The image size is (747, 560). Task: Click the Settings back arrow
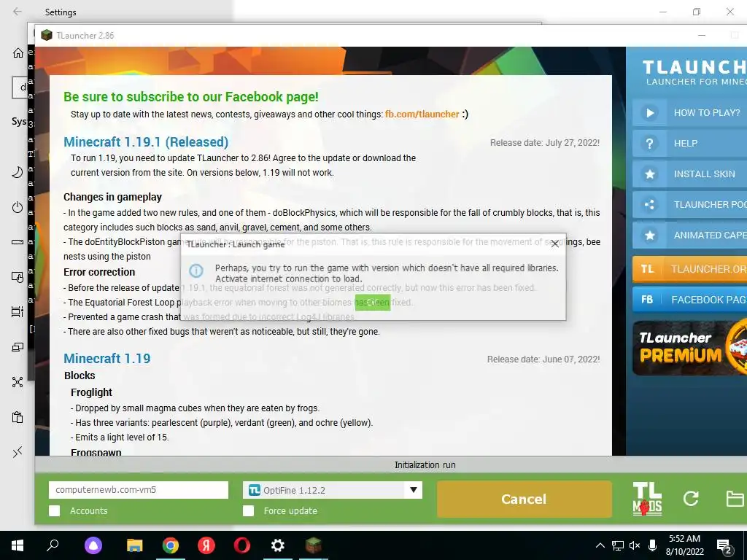click(18, 12)
